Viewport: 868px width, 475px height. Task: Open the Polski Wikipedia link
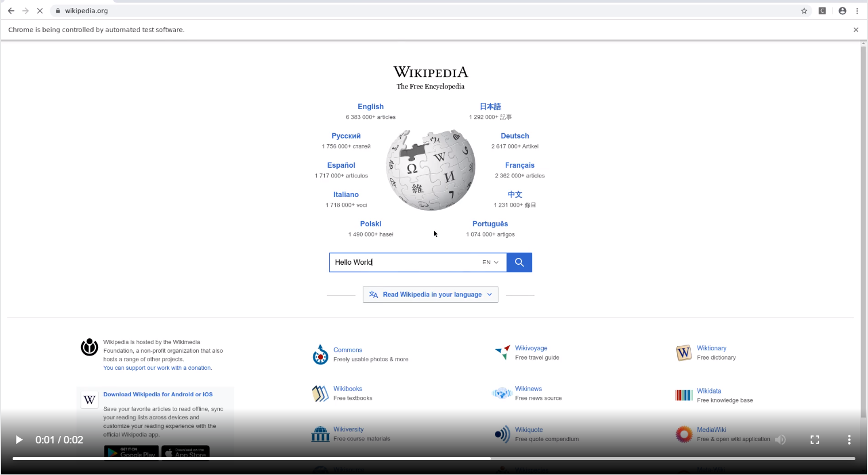coord(371,224)
